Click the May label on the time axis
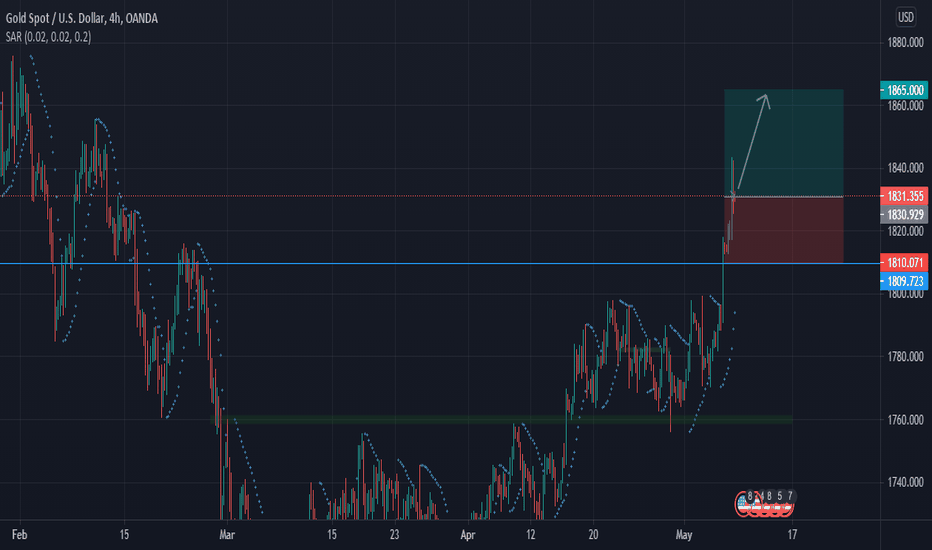 (x=684, y=535)
